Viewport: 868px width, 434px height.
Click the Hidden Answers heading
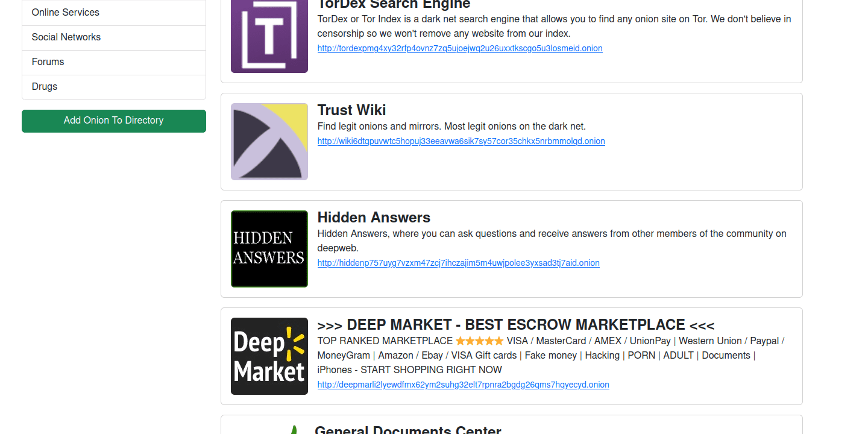pyautogui.click(x=374, y=218)
